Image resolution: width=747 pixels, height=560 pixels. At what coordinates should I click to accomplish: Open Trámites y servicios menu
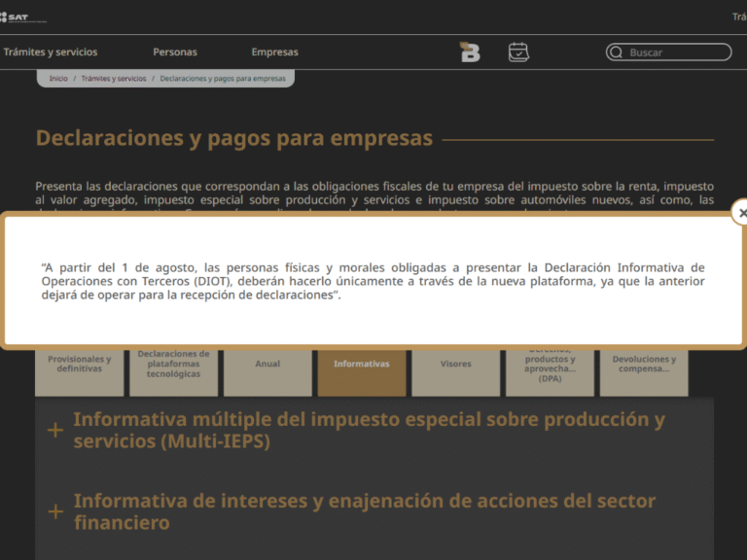pyautogui.click(x=51, y=52)
